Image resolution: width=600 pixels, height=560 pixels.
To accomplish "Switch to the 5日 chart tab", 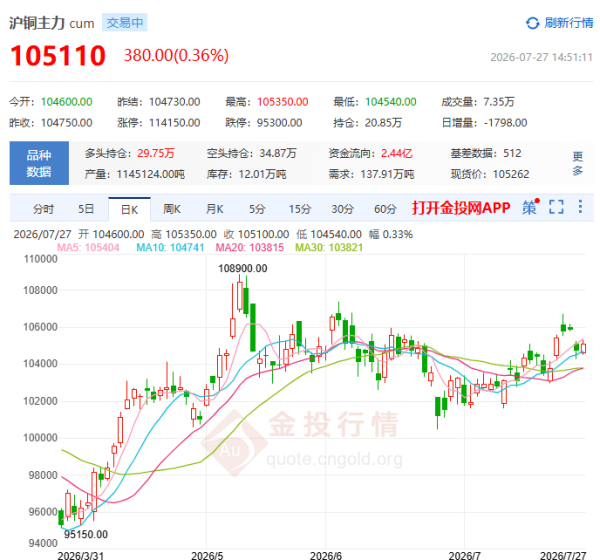I will [x=86, y=209].
